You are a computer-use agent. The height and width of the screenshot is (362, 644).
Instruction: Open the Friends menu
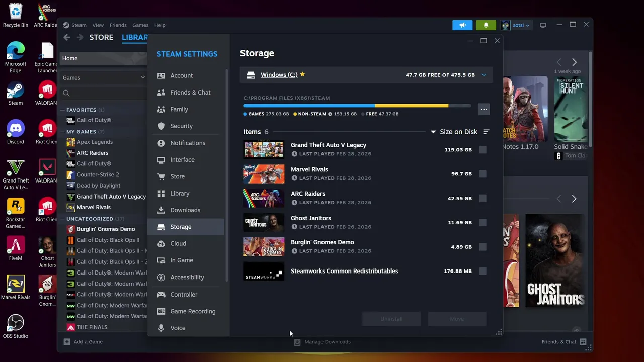click(x=118, y=25)
